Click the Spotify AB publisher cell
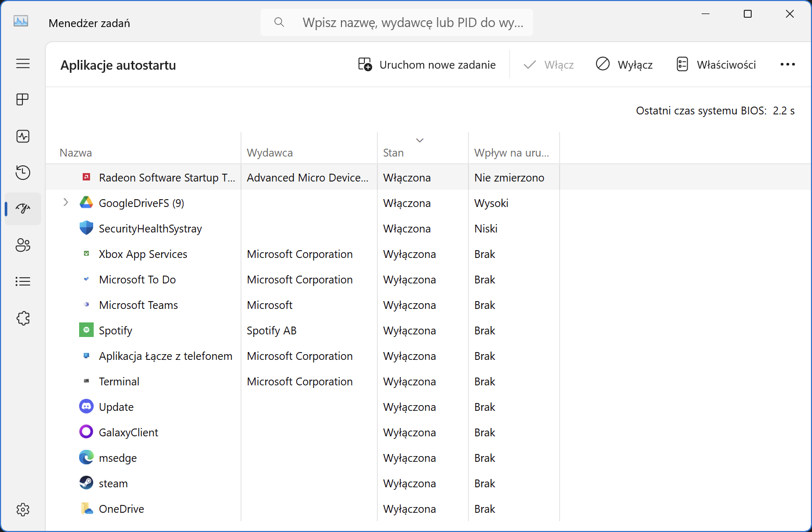 click(272, 331)
